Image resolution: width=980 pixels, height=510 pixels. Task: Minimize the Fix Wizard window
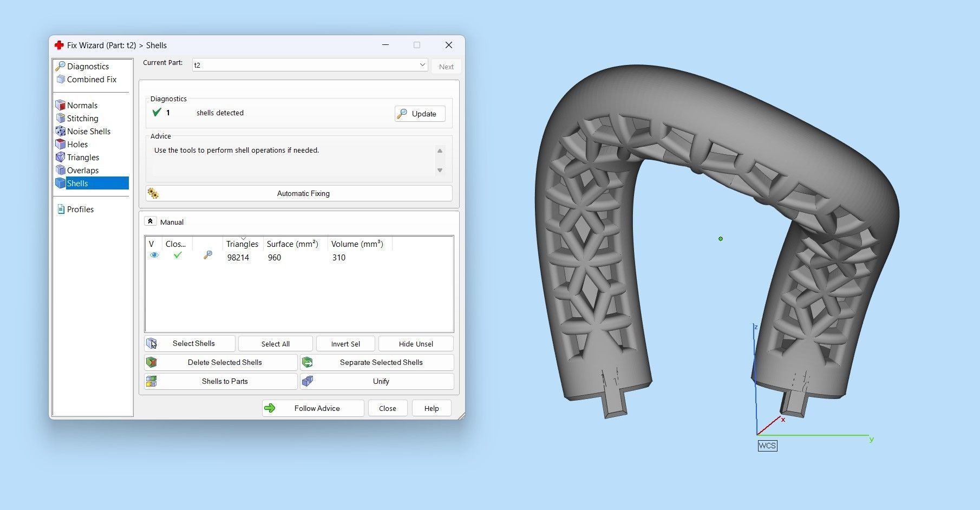pos(386,45)
